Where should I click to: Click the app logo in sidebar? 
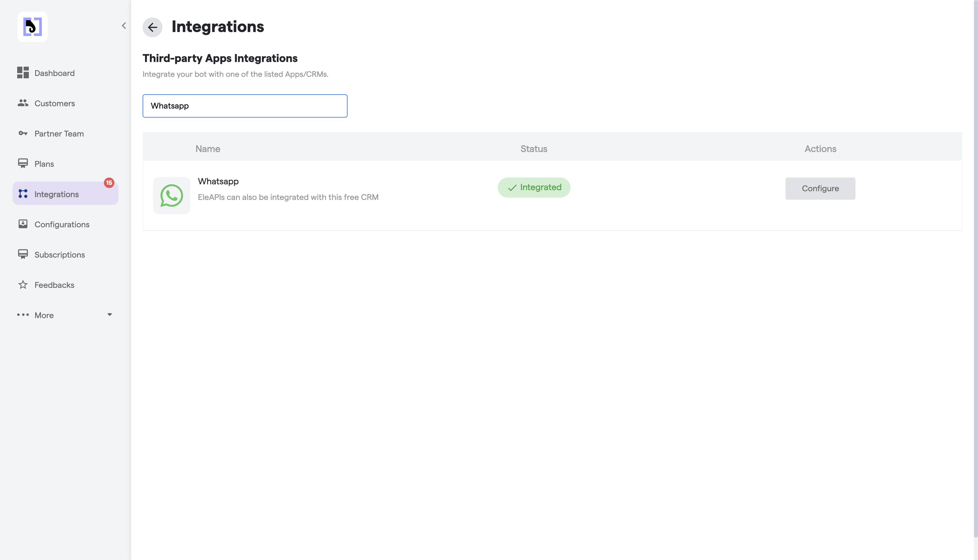click(x=32, y=26)
